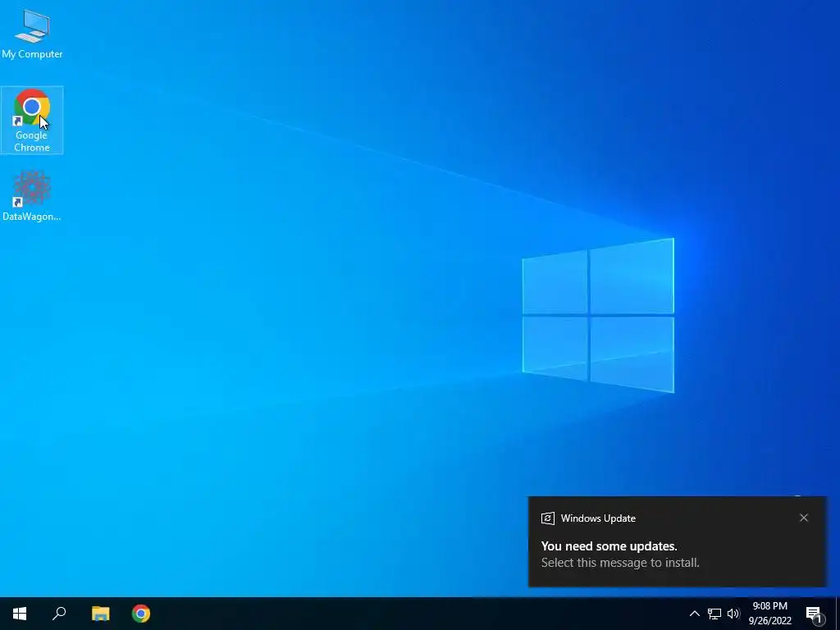Open the taskbar search magnifier
Viewport: 840px width, 630px height.
coord(59,614)
